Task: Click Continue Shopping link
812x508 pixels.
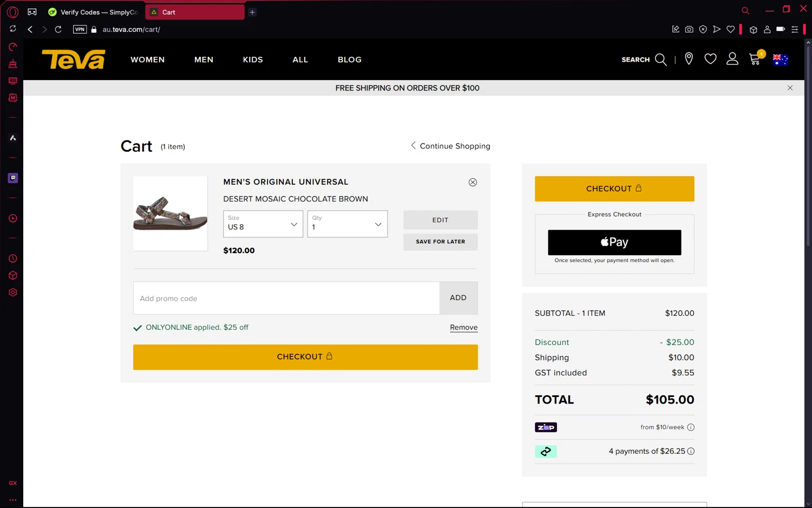Action: point(450,146)
